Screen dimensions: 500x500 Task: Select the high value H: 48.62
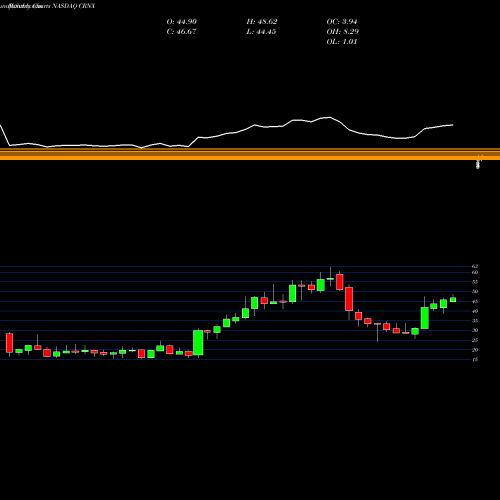pyautogui.click(x=262, y=22)
